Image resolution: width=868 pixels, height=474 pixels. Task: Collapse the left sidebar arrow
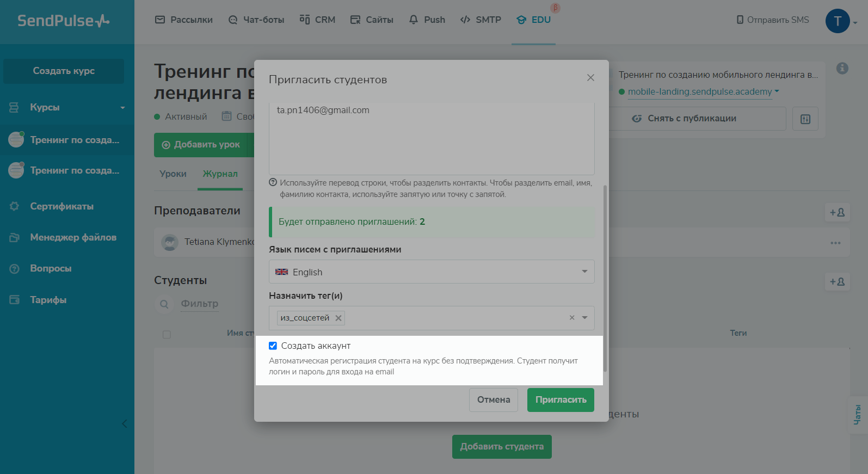(125, 423)
